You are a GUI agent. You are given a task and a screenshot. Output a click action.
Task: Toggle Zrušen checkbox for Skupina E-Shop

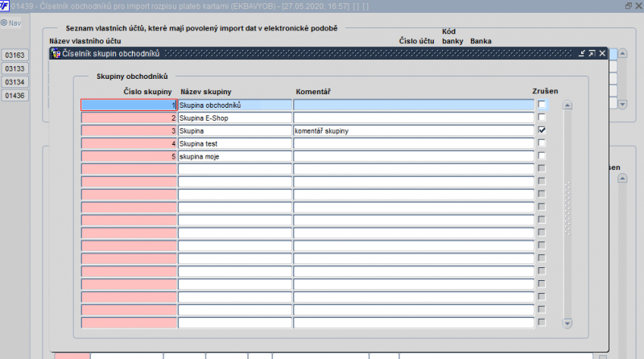click(542, 118)
